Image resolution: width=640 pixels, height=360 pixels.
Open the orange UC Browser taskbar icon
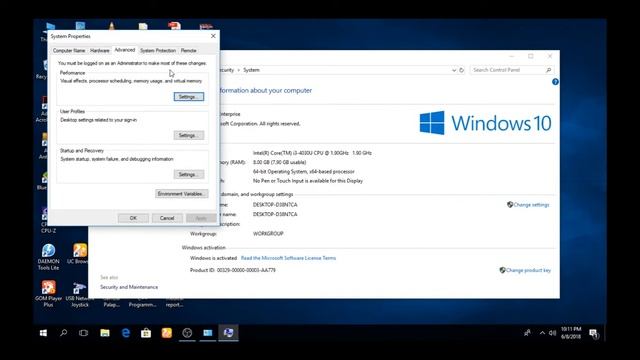pyautogui.click(x=167, y=333)
